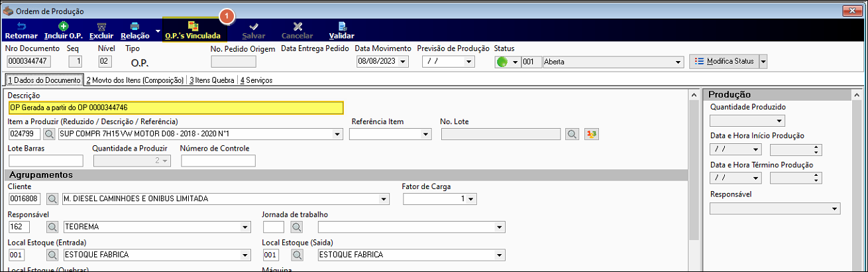
Task: Open Início Produção date dropdown
Action: click(756, 149)
